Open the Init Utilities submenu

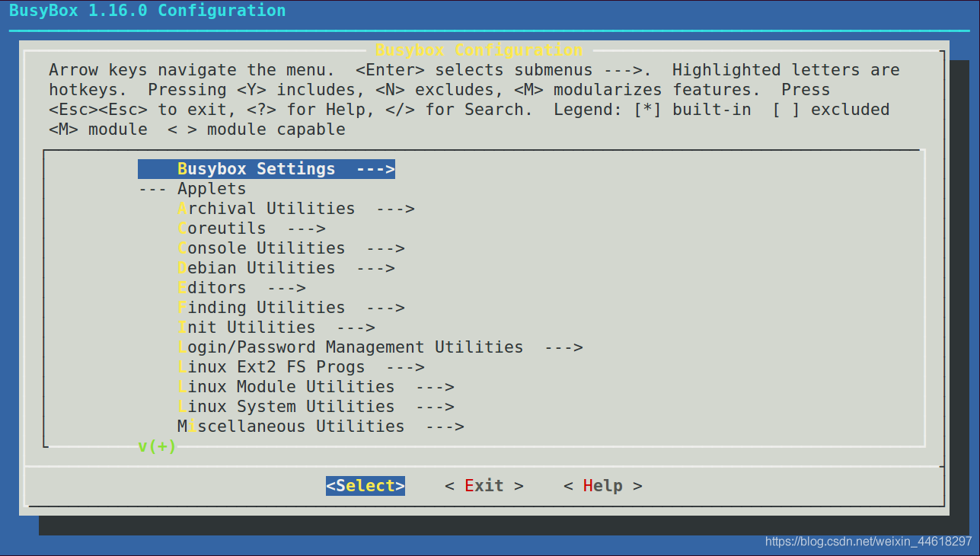(276, 328)
